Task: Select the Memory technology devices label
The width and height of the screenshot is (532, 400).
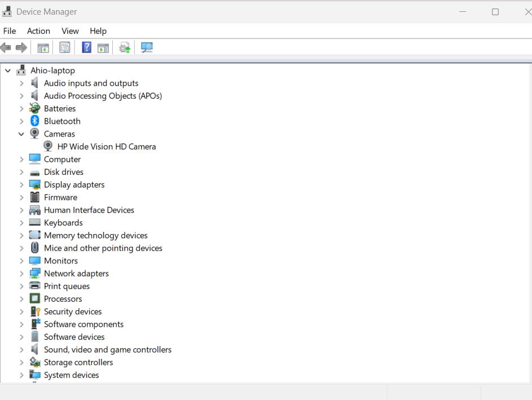Action: pos(96,235)
